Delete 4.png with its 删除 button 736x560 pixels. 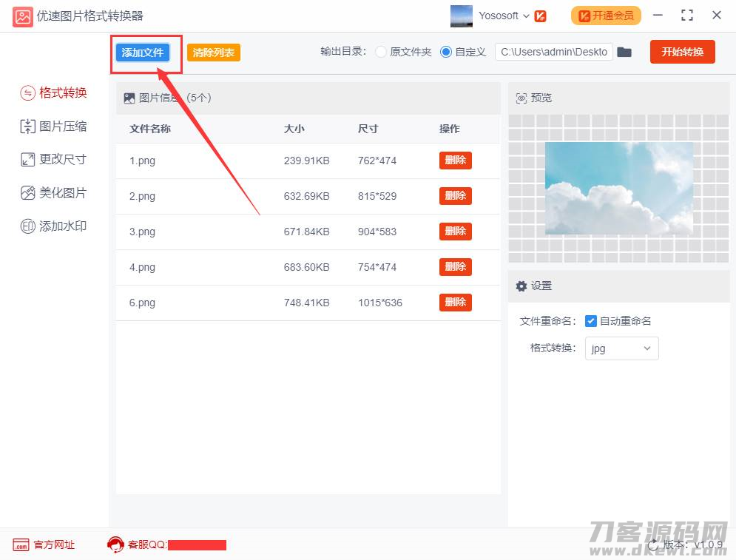[456, 266]
